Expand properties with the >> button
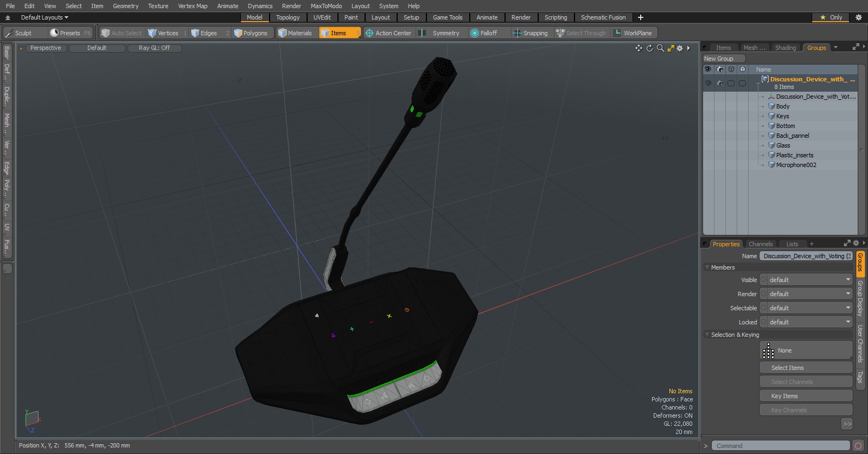Screen dimensions: 868x454 (x=847, y=424)
